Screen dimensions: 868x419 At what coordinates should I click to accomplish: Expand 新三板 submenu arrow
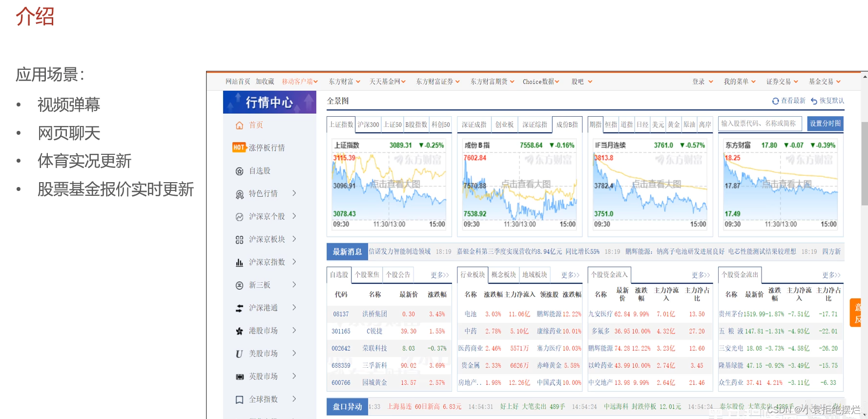(x=294, y=285)
